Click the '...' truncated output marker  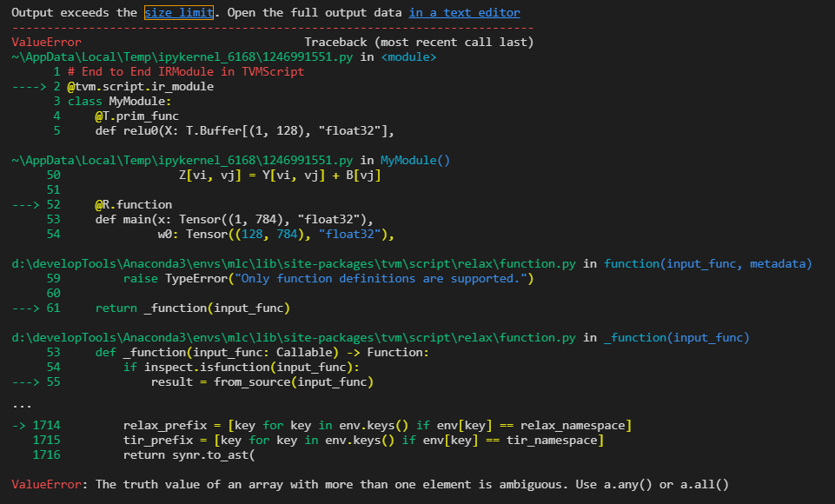(x=22, y=405)
